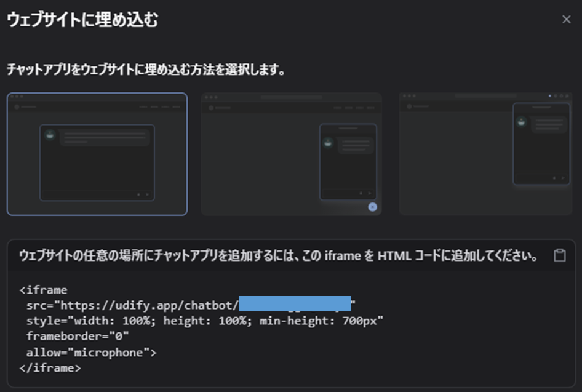Click the allow="microphone" code line
The width and height of the screenshot is (582, 392).
[x=91, y=353]
